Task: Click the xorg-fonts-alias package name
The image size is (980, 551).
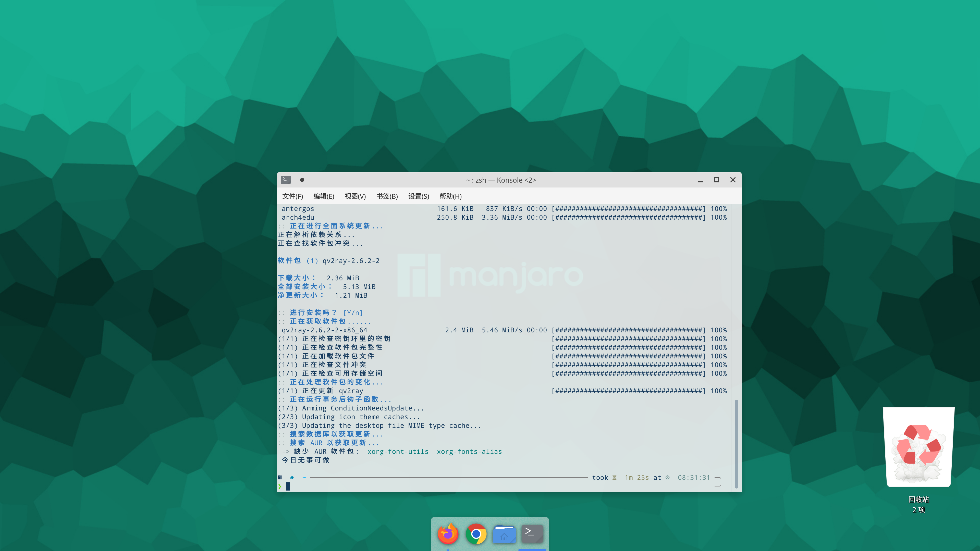Action: point(469,451)
